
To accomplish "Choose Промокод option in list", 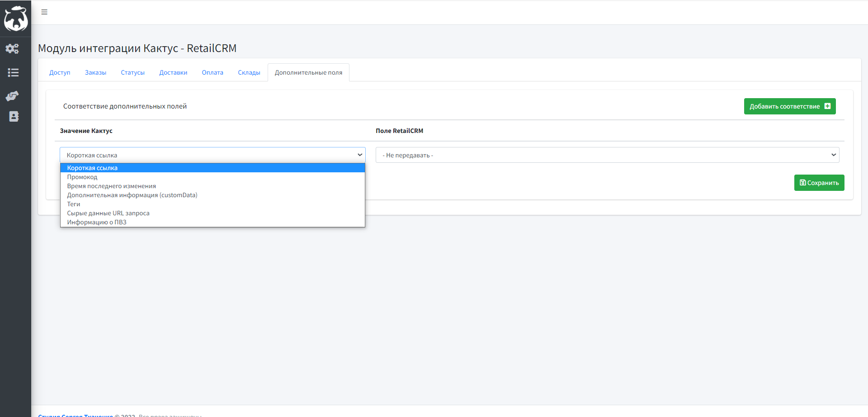I will [x=212, y=177].
